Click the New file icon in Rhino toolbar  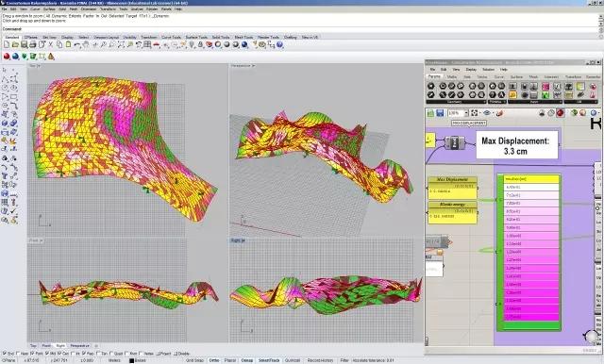pyautogui.click(x=7, y=45)
